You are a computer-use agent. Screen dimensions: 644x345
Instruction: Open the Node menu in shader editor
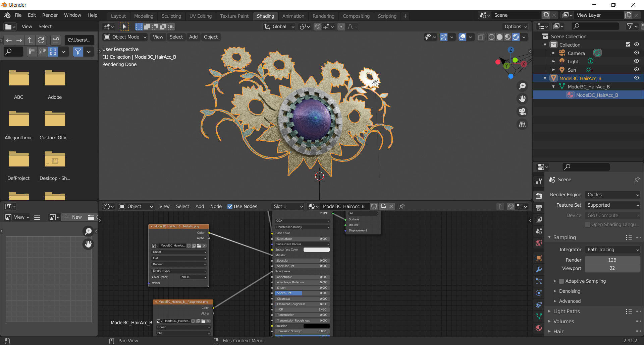pos(216,206)
